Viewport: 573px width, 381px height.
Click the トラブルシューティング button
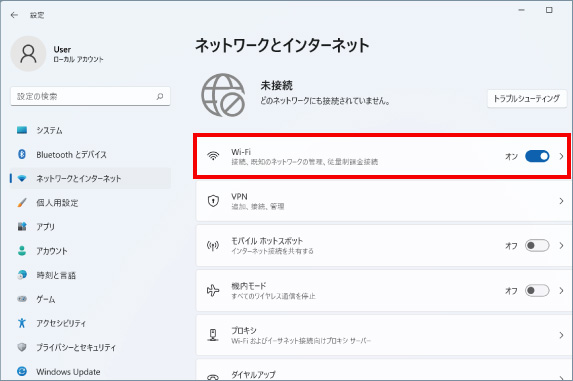click(x=527, y=99)
